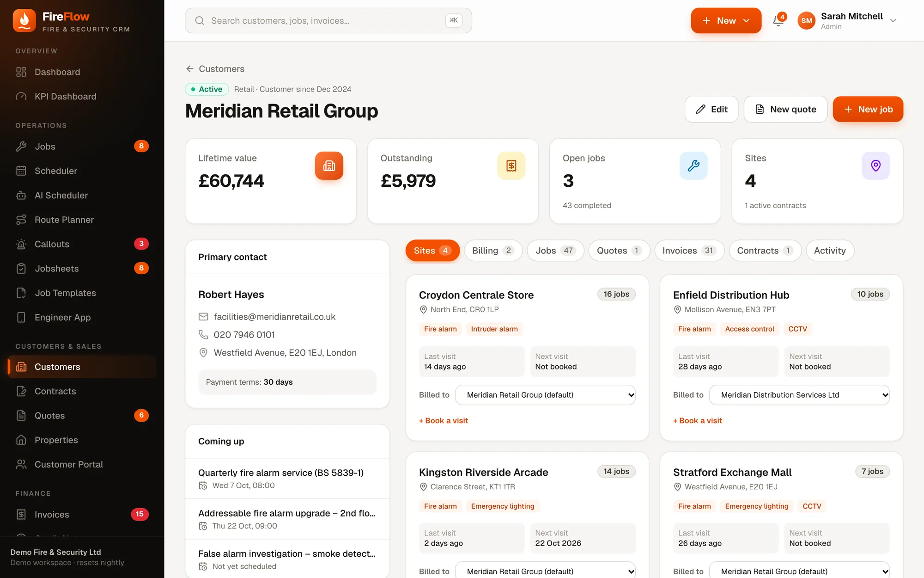Viewport: 924px width, 578px height.
Task: Click the New quote button
Action: pos(785,109)
